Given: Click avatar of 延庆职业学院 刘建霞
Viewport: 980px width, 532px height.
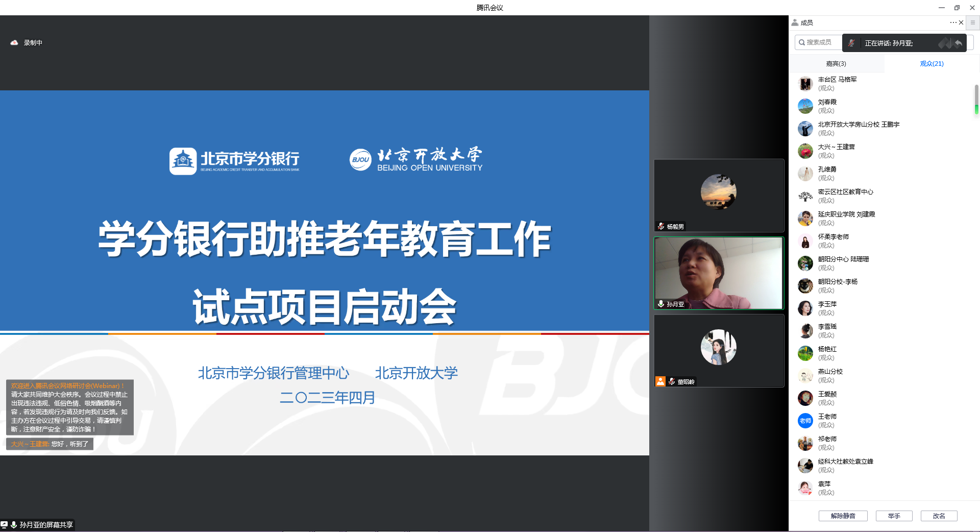Looking at the screenshot, I should pos(805,219).
